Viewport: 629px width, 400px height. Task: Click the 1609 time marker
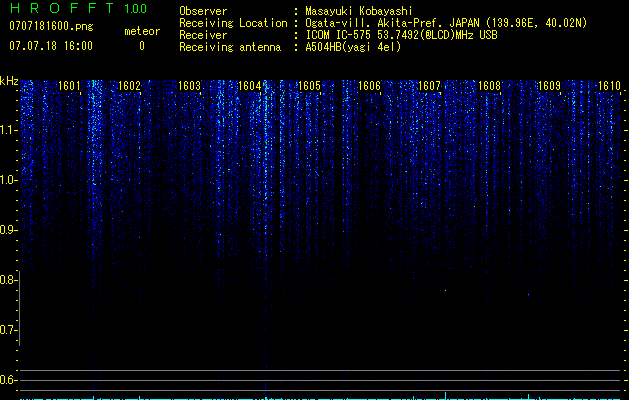click(549, 86)
